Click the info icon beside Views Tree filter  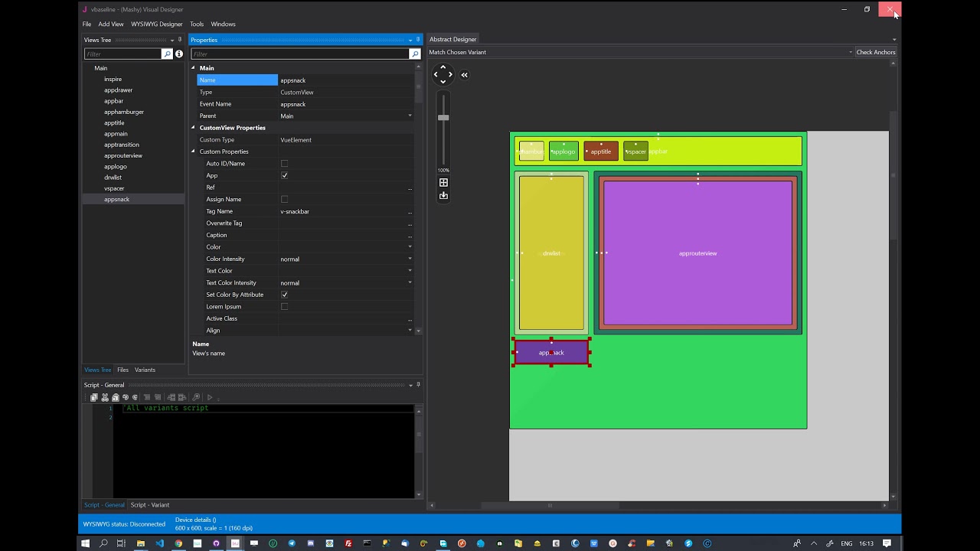coord(179,54)
